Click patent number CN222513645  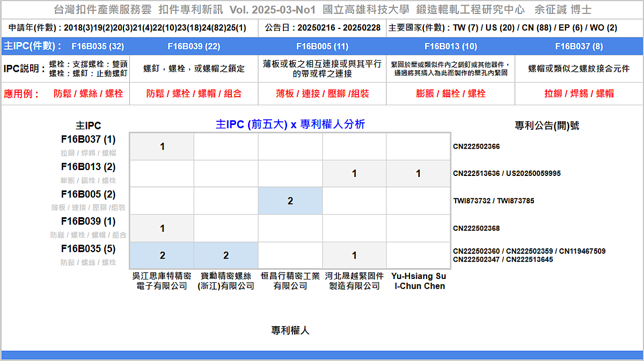[529, 259]
